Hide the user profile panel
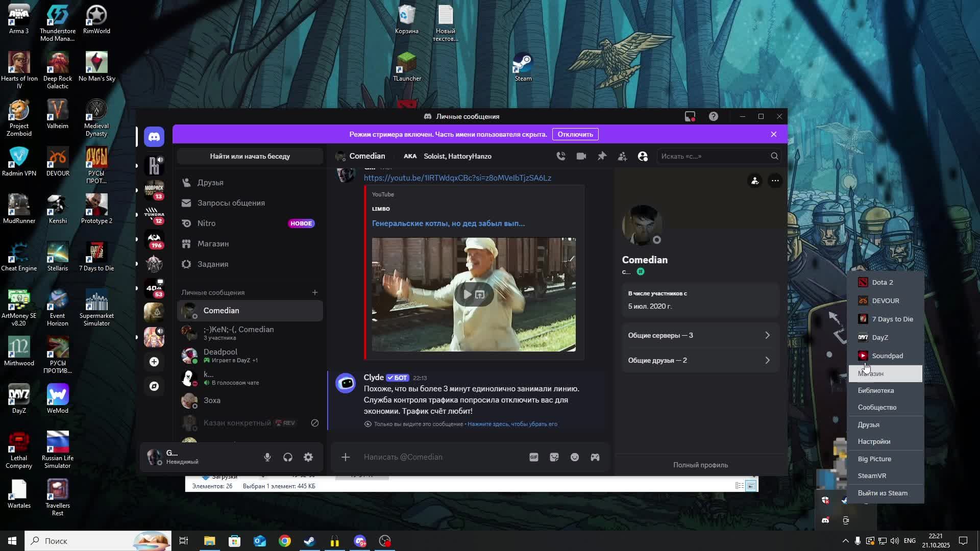 [643, 156]
